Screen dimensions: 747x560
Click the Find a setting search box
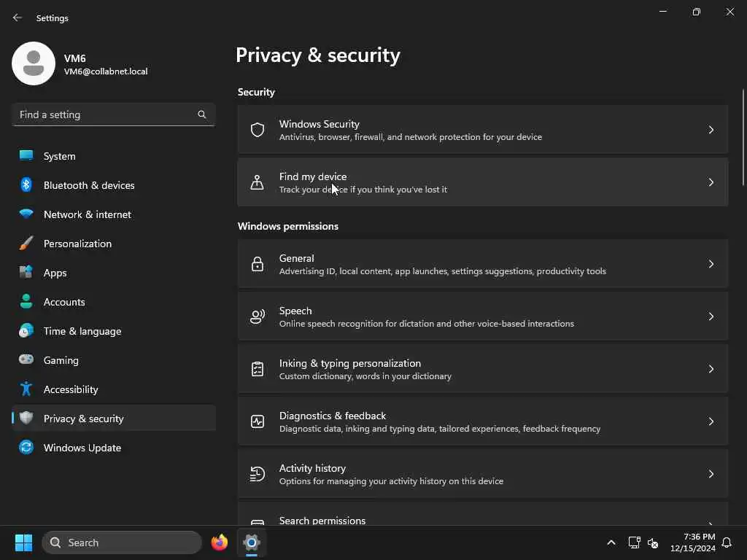coord(106,114)
